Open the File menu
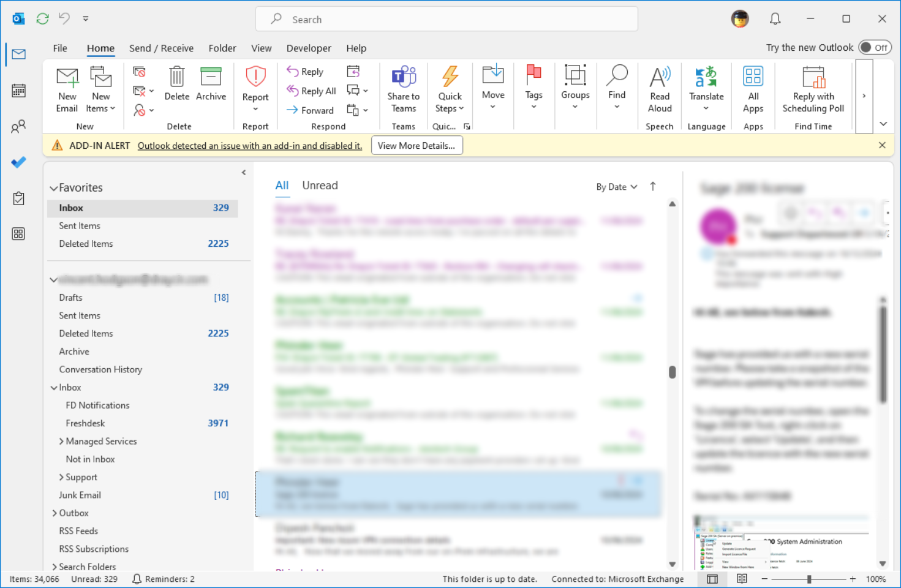 tap(60, 48)
